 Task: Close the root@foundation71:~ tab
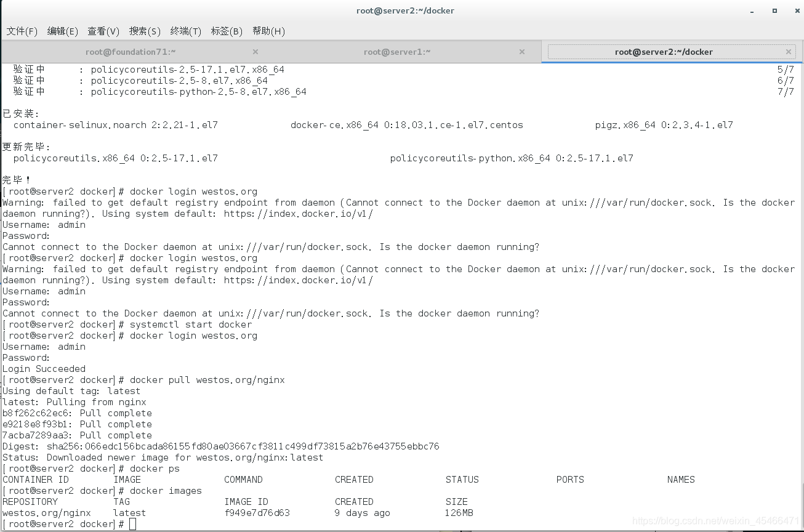point(255,52)
